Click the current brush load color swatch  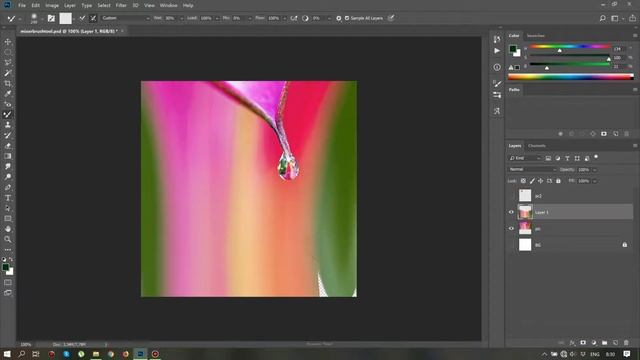[x=65, y=18]
